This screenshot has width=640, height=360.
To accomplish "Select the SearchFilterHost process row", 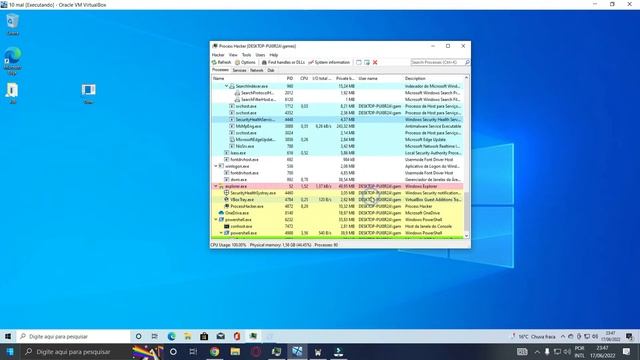I will [338, 100].
